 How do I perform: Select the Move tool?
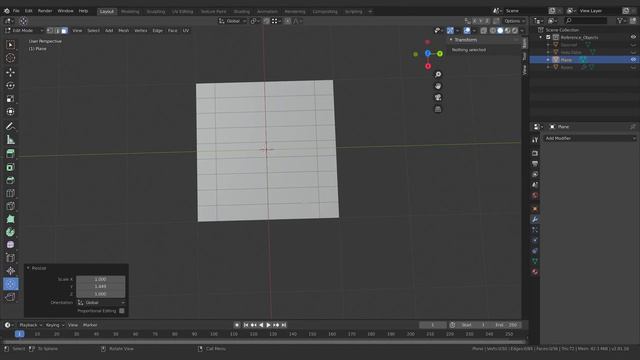click(x=11, y=72)
